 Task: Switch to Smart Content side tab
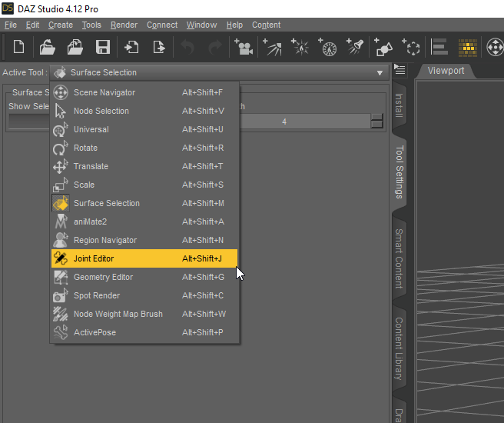pyautogui.click(x=399, y=258)
